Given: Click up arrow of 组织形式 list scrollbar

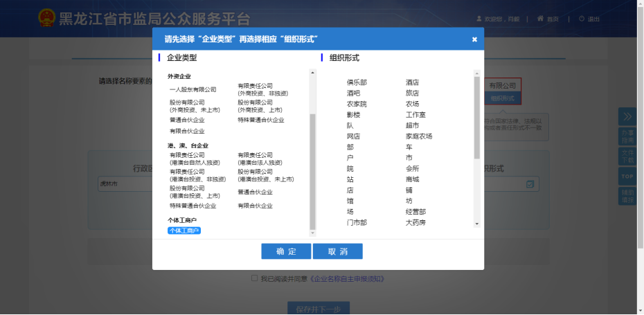Looking at the screenshot, I should pos(477,73).
